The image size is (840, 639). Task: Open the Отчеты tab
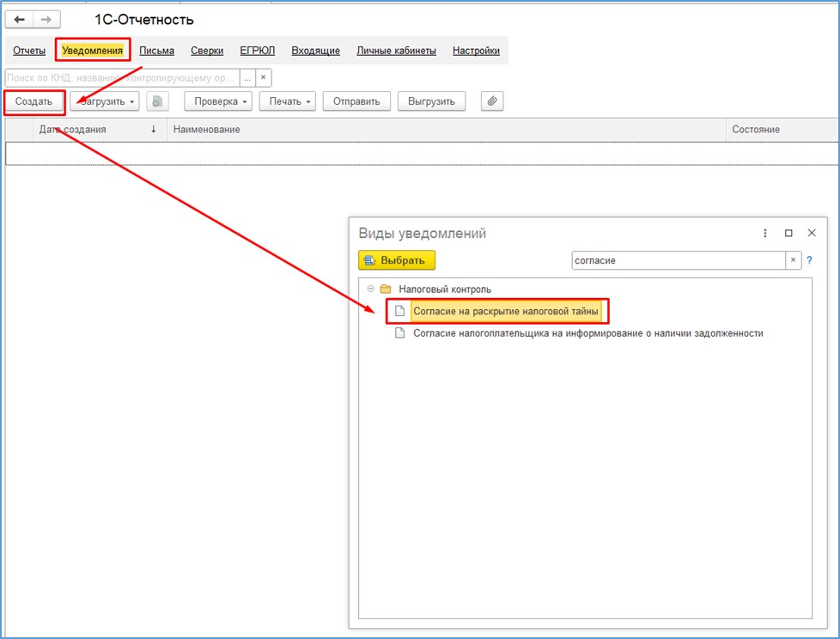[29, 51]
